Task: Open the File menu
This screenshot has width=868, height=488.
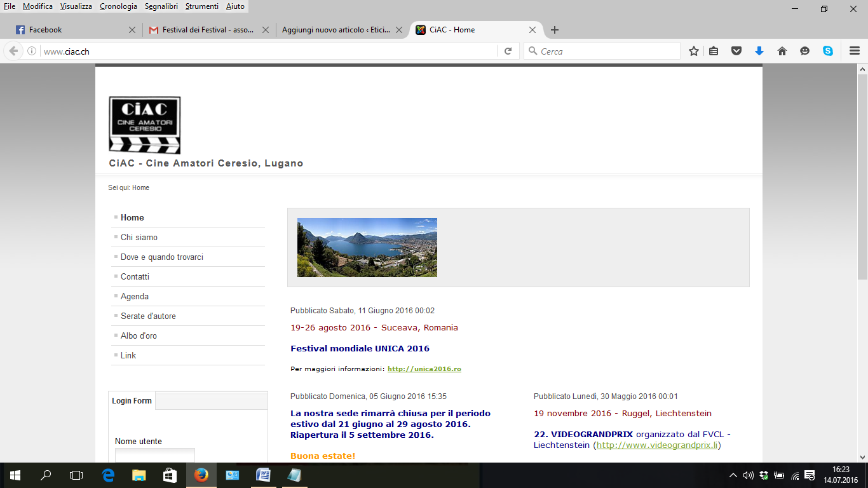Action: coord(10,6)
